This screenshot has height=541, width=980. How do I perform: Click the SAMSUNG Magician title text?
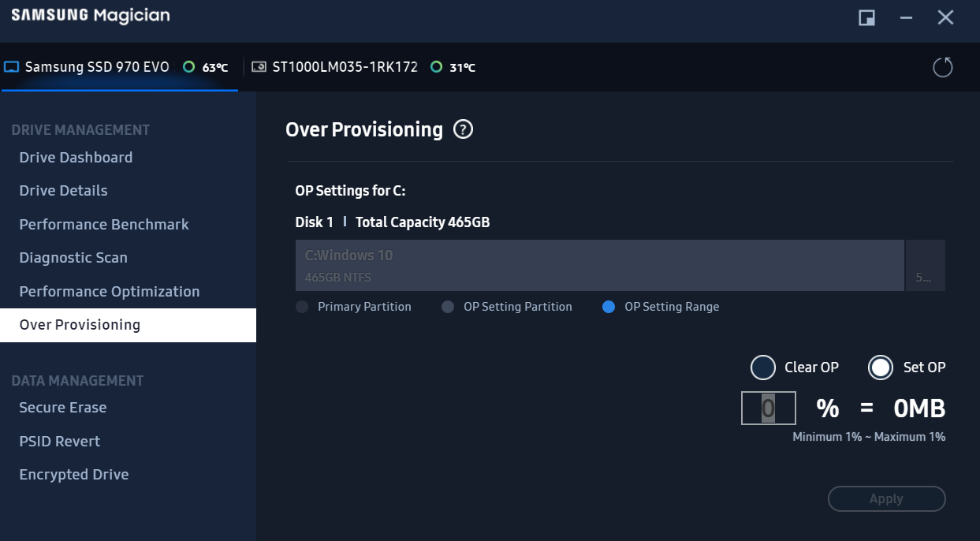(91, 15)
